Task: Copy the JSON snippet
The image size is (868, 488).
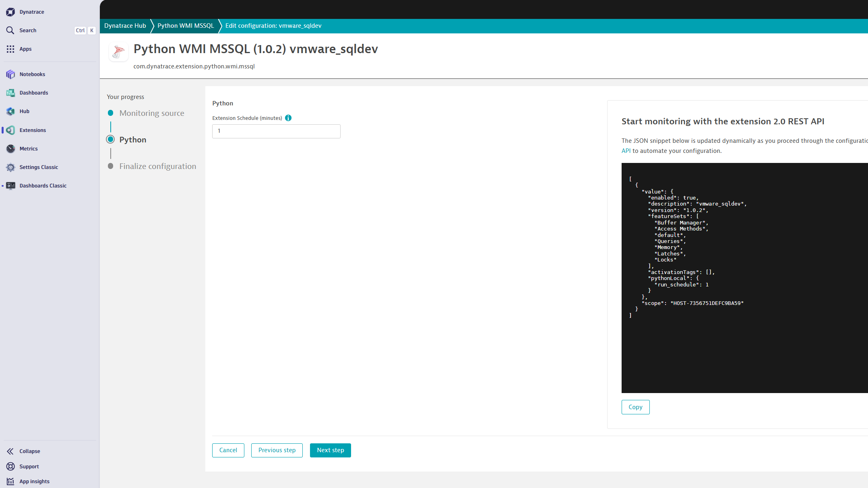Action: pyautogui.click(x=636, y=407)
